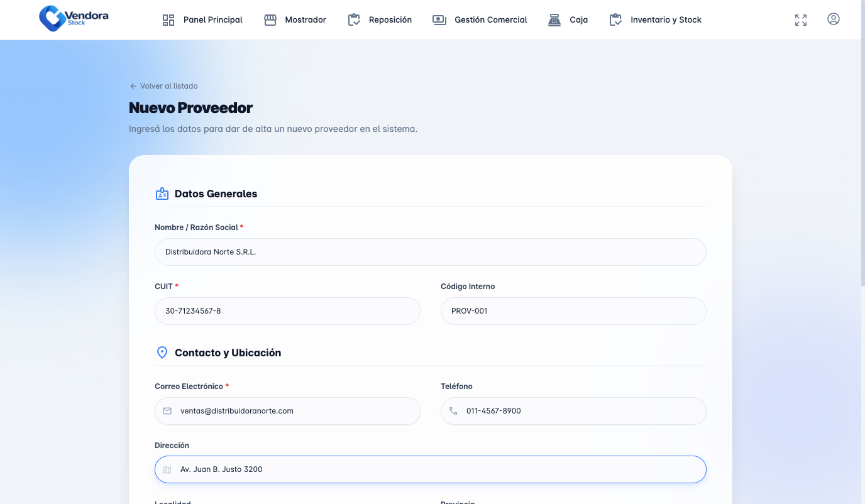
Task: Go back via Volver al listado link
Action: tap(163, 86)
